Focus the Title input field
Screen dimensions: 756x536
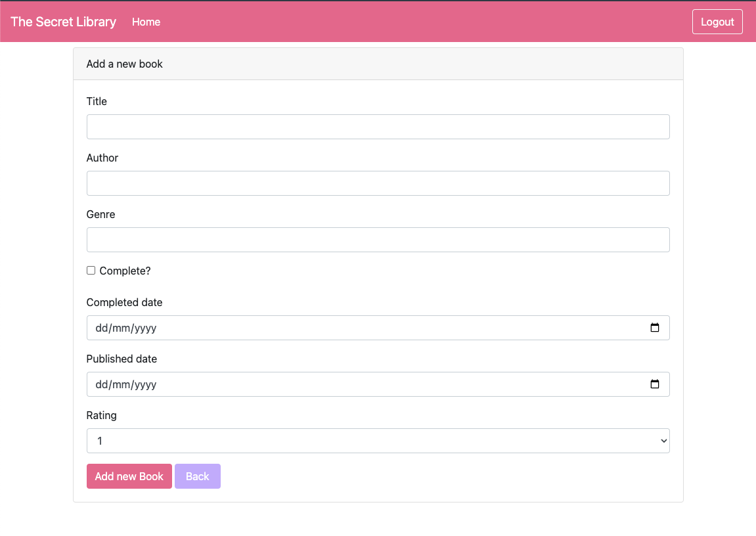click(x=378, y=127)
